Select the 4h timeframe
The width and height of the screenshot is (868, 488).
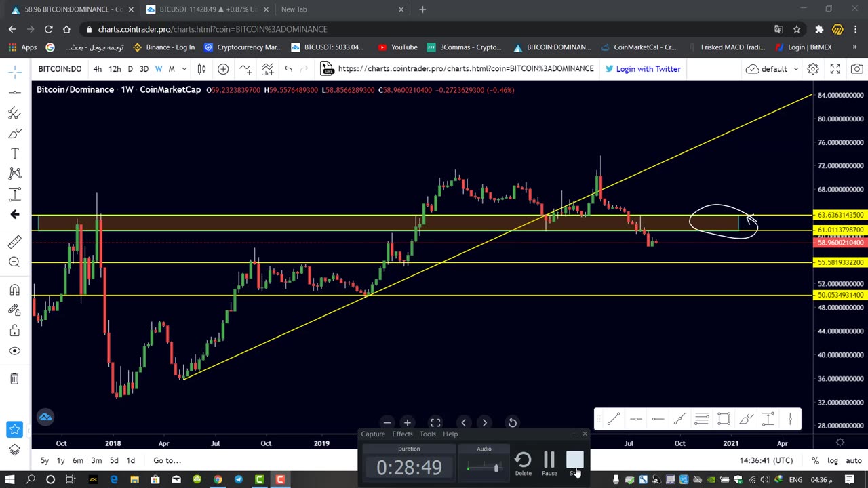pos(97,69)
